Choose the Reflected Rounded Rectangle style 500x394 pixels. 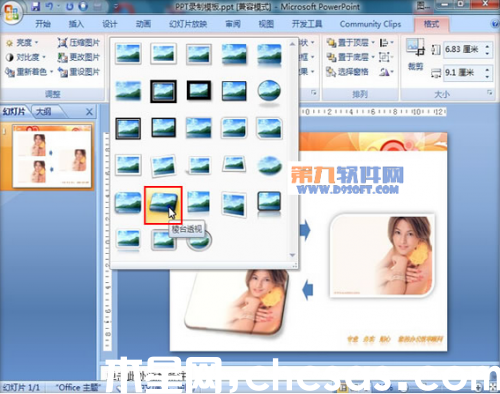pyautogui.click(x=269, y=54)
